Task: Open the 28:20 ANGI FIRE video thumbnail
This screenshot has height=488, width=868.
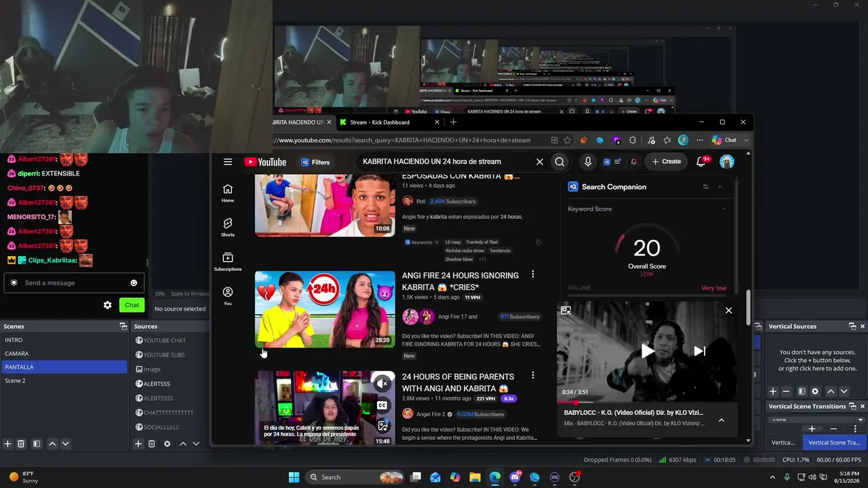Action: (x=325, y=310)
